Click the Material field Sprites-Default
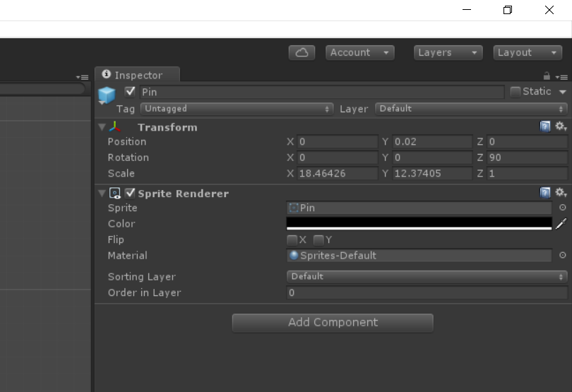The image size is (572, 392). coord(419,256)
